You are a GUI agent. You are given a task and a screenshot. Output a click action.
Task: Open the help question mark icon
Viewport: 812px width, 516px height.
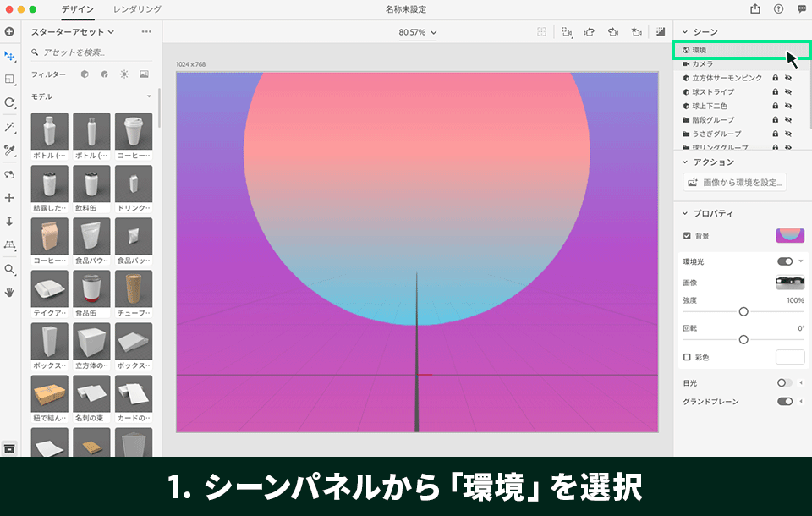pos(778,8)
